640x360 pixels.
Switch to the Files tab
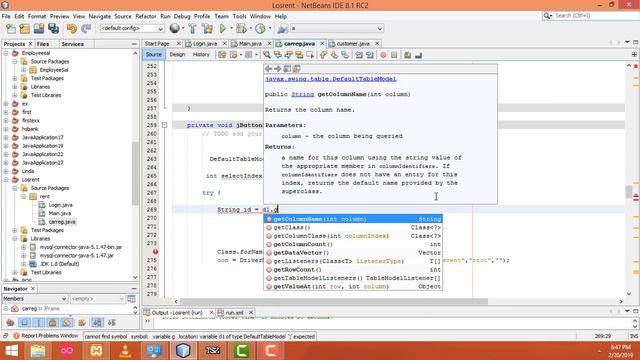click(x=43, y=44)
